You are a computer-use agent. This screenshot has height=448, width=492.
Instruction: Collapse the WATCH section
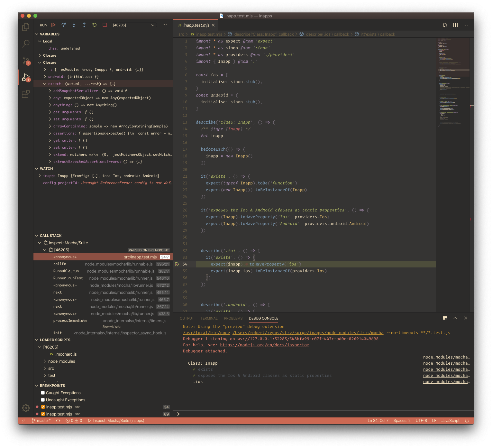click(103, 169)
